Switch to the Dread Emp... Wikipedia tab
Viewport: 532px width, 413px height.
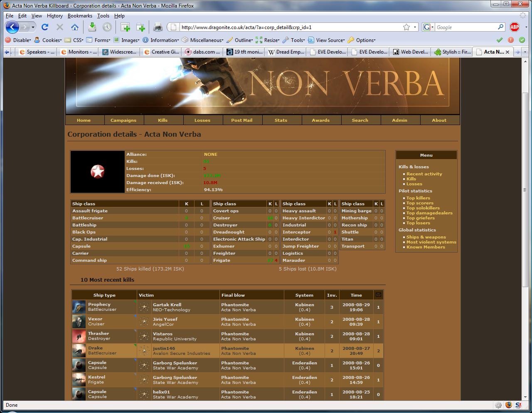pyautogui.click(x=286, y=52)
